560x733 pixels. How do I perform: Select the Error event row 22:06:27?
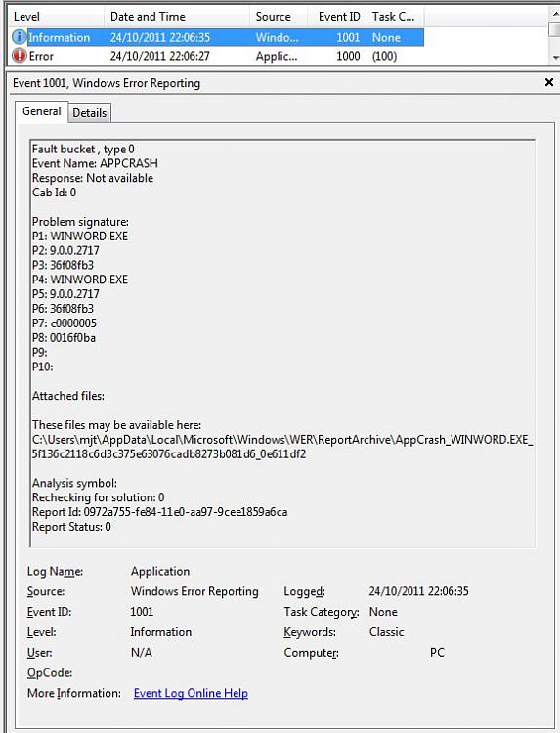click(217, 56)
